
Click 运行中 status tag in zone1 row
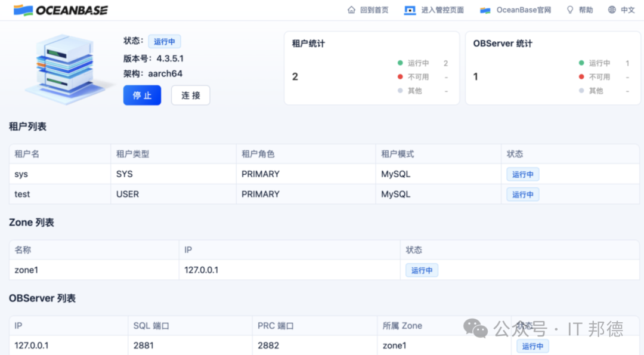coord(422,270)
